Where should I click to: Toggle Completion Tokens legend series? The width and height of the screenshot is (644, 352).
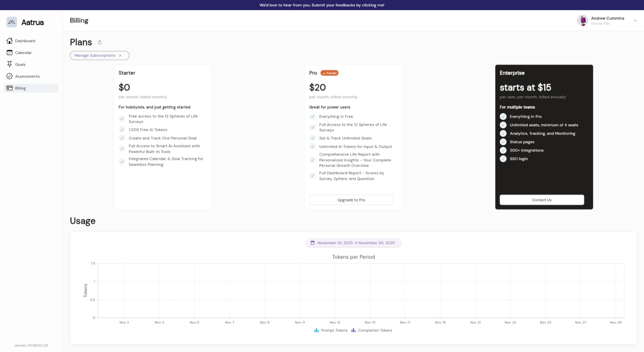371,330
